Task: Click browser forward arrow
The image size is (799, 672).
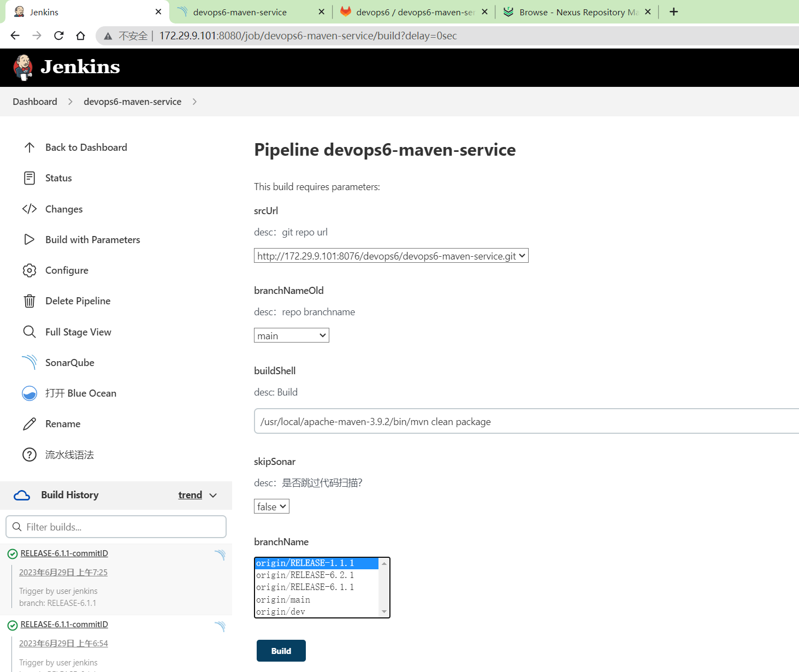Action: 37,36
